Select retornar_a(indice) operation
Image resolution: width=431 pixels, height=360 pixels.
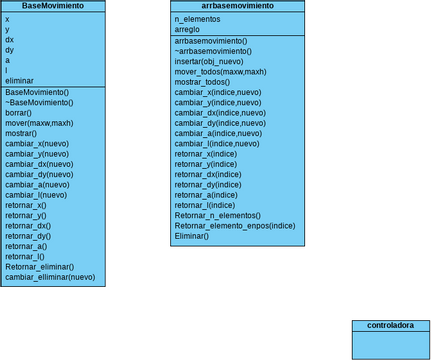click(x=206, y=195)
